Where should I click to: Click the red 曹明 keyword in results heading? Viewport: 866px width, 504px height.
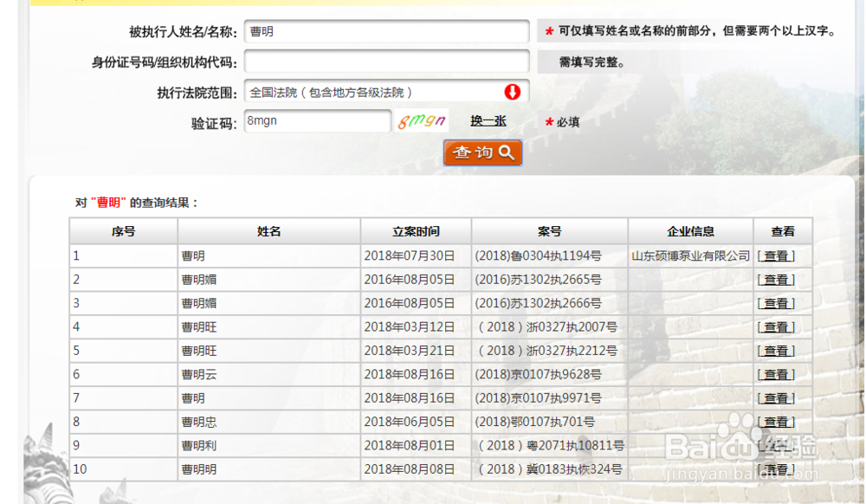coord(109,203)
